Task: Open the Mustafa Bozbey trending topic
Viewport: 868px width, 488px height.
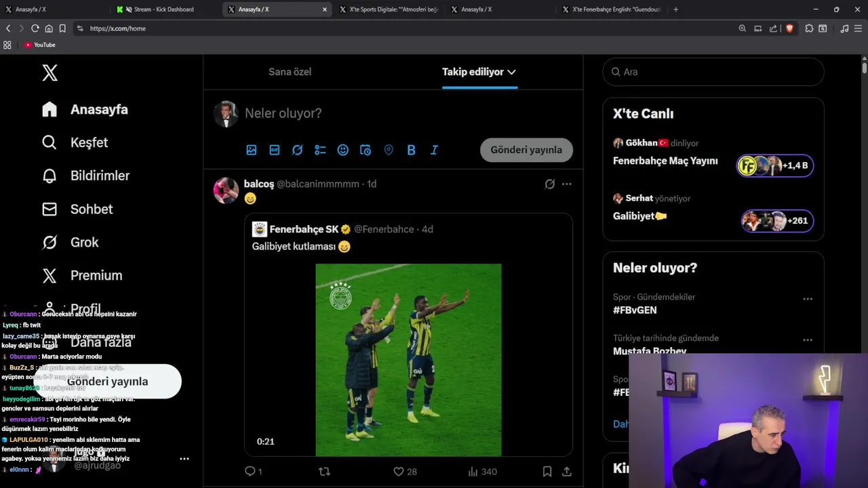Action: [x=650, y=351]
